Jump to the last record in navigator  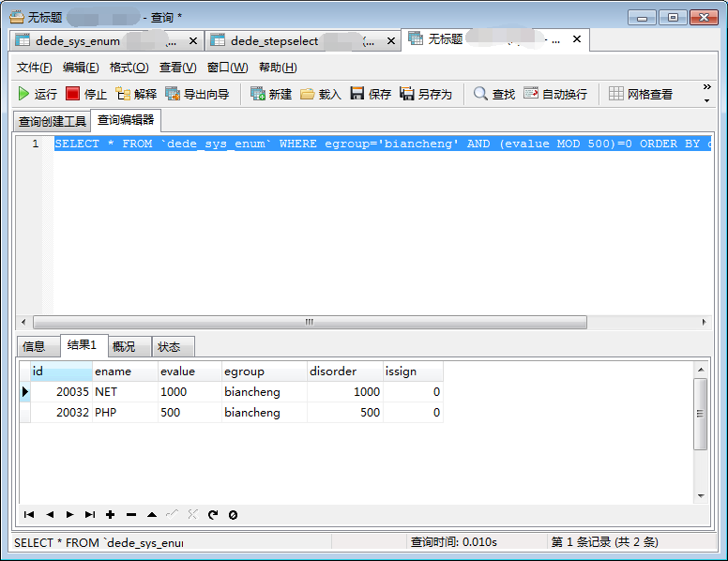pos(90,514)
